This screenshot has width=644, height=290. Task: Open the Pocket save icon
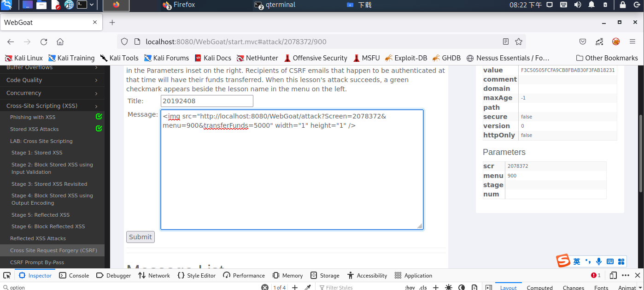[x=583, y=41]
